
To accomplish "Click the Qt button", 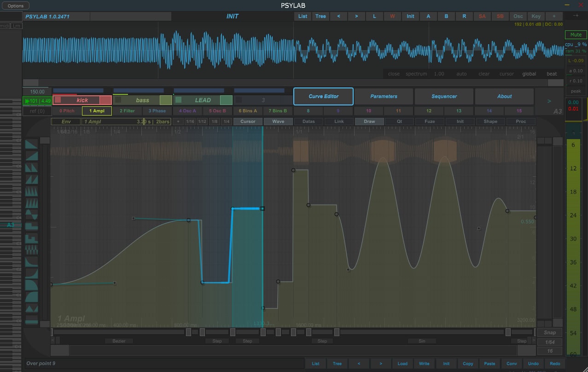I will (400, 122).
